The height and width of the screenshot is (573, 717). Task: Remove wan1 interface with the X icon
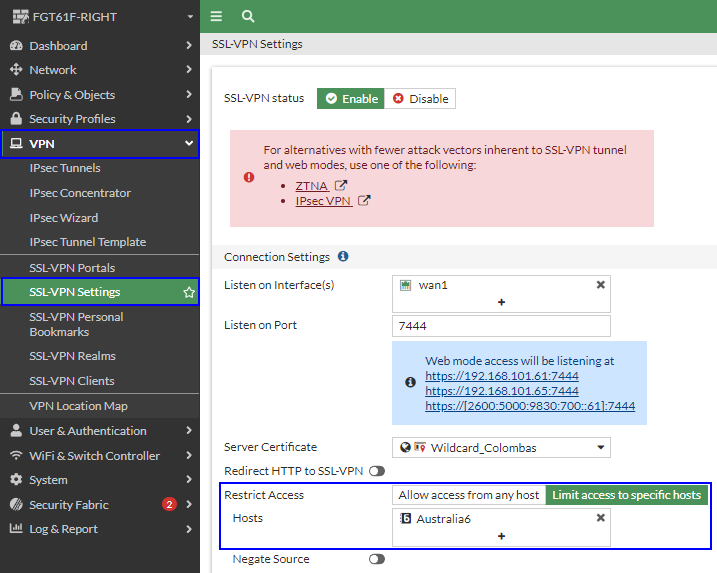[x=600, y=285]
